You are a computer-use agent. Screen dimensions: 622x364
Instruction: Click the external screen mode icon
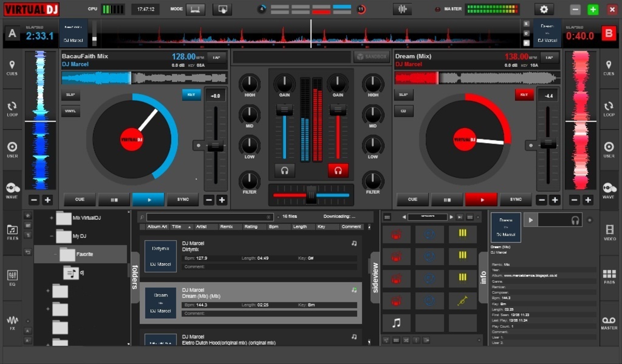coord(222,9)
